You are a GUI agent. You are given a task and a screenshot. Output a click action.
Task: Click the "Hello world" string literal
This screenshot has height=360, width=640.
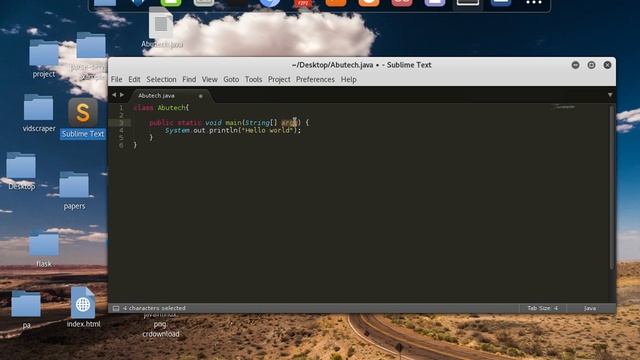coord(267,130)
